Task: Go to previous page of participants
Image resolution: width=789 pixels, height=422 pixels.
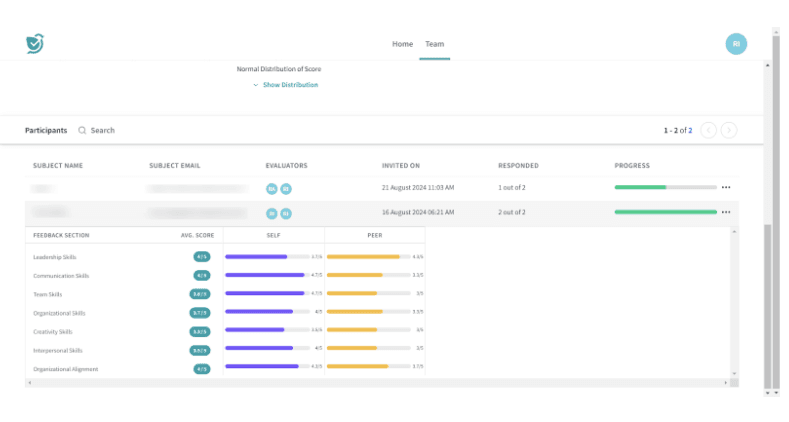Action: (x=709, y=130)
